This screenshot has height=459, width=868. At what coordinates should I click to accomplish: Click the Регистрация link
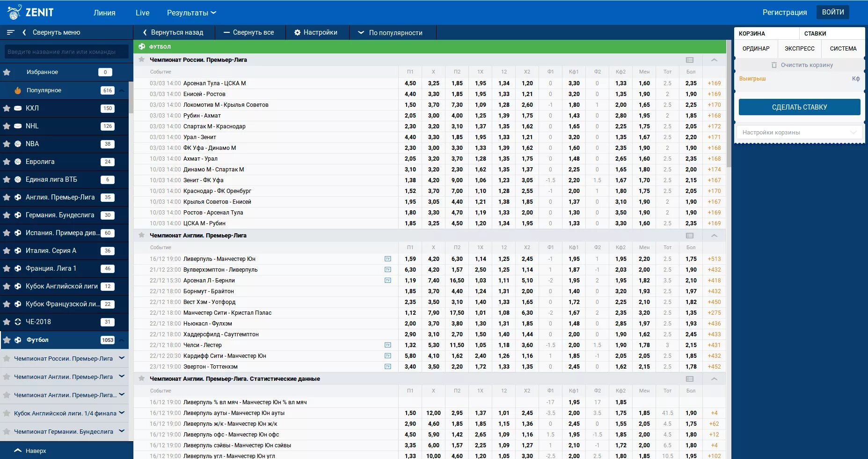pyautogui.click(x=785, y=13)
